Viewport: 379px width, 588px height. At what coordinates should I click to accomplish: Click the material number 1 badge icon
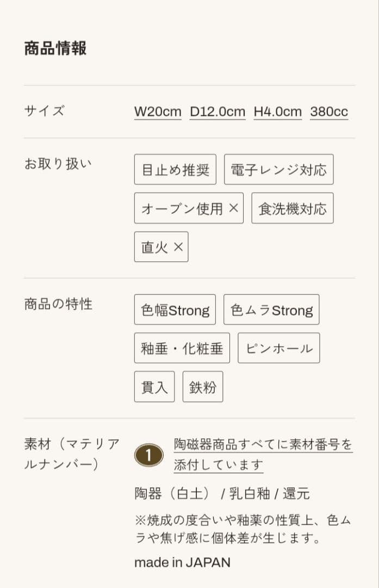pyautogui.click(x=149, y=455)
